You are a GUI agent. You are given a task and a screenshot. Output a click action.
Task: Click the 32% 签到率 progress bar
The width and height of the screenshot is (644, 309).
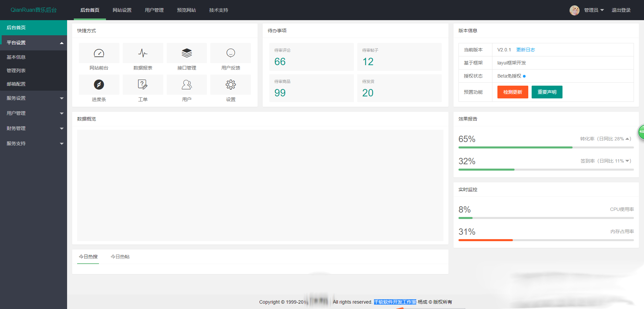pos(546,170)
